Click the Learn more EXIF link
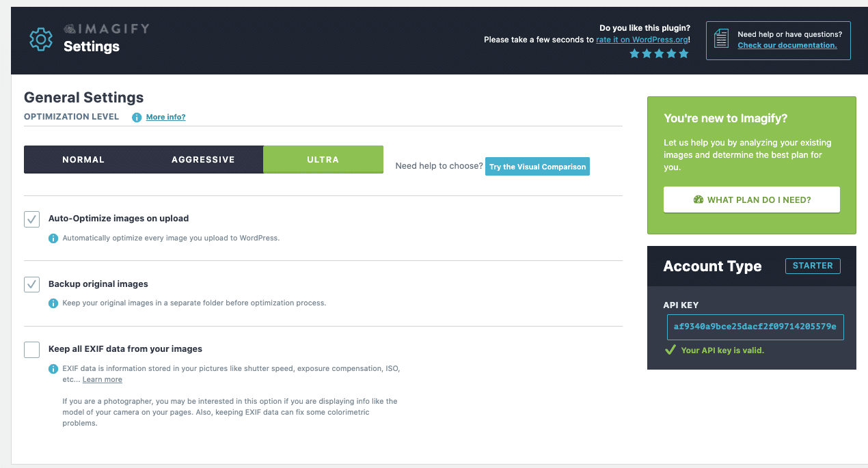Image resolution: width=868 pixels, height=468 pixels. click(x=103, y=380)
